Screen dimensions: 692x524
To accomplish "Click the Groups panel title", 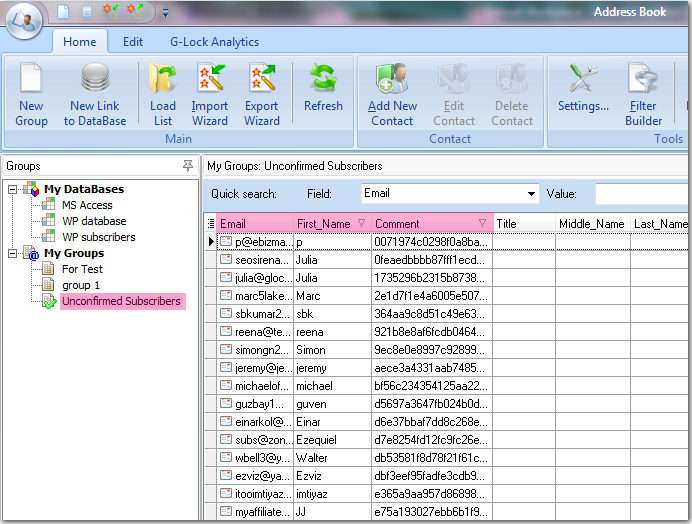I will [x=23, y=166].
